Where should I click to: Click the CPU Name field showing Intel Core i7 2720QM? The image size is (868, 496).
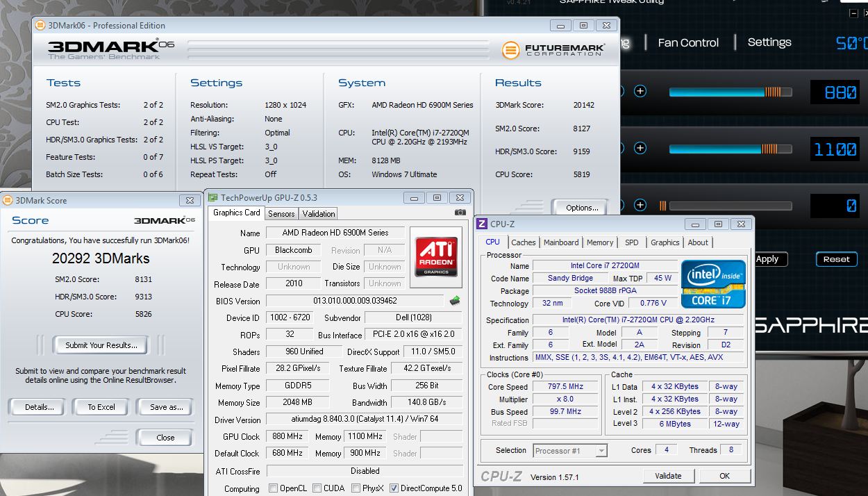(x=605, y=266)
